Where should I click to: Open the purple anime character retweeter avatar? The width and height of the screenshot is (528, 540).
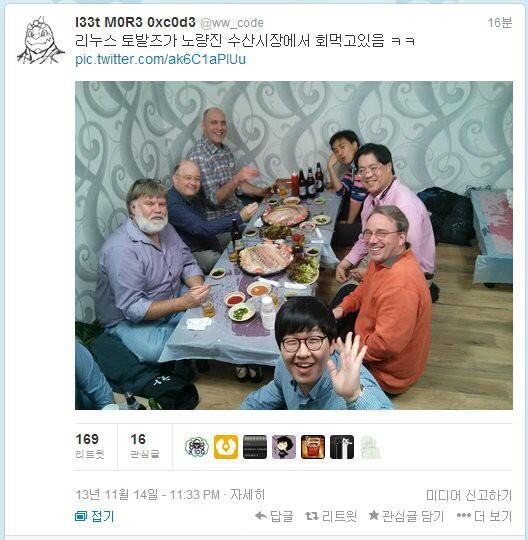(284, 447)
